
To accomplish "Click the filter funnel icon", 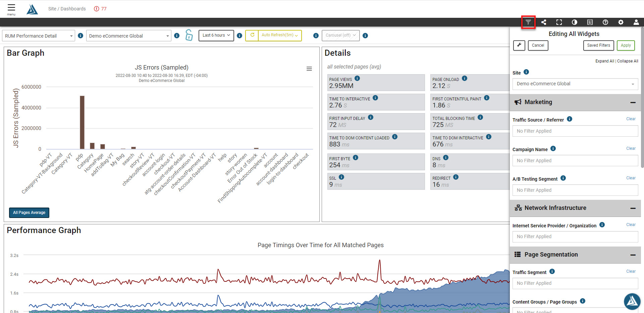I will (528, 22).
